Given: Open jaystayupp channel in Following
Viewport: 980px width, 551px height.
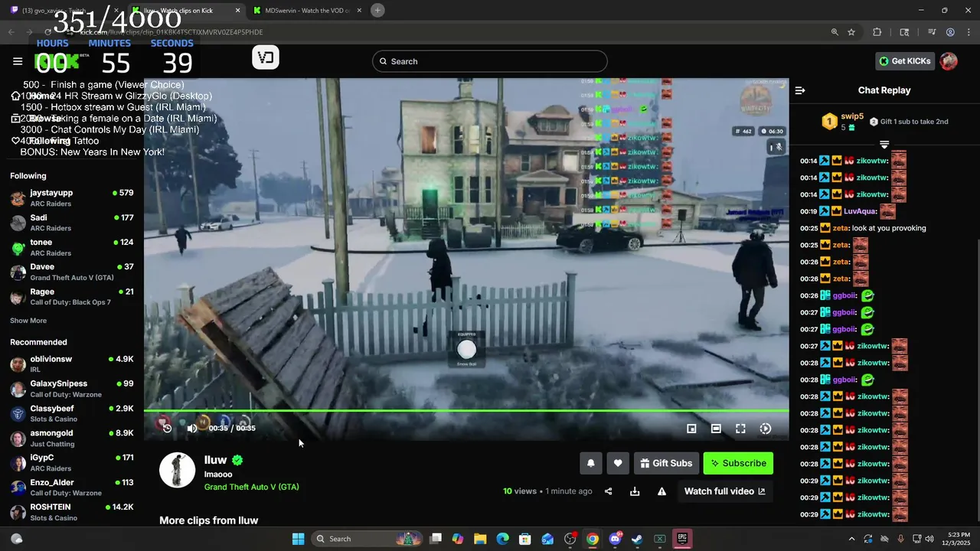Looking at the screenshot, I should point(72,198).
